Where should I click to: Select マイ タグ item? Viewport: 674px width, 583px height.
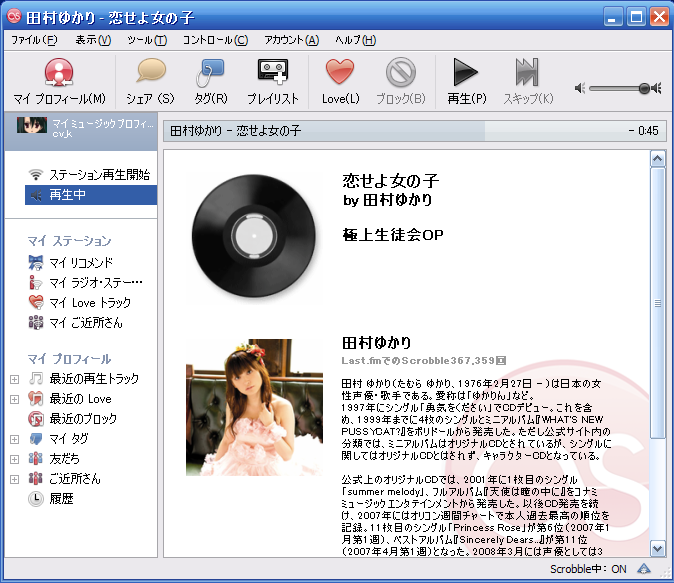69,439
